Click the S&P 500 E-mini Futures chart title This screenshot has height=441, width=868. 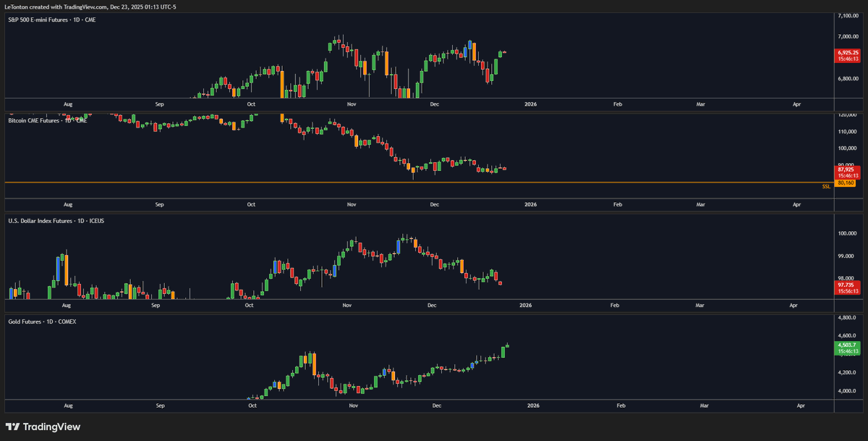coord(51,20)
